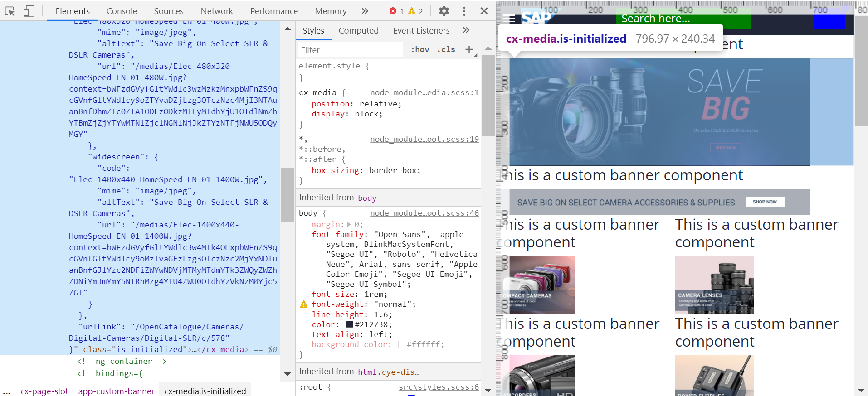Viewport: 868px width, 396px height.
Task: Toggle the .cls class editor button
Action: (x=446, y=50)
